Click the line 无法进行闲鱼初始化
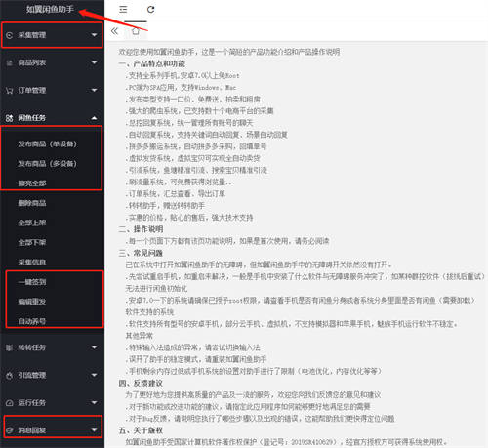The image size is (488, 448). click(156, 288)
